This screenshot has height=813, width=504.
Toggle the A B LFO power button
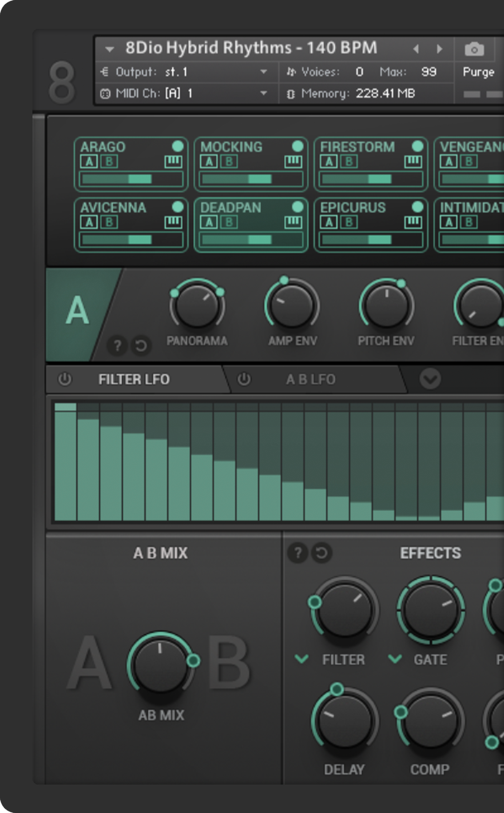pos(244,379)
